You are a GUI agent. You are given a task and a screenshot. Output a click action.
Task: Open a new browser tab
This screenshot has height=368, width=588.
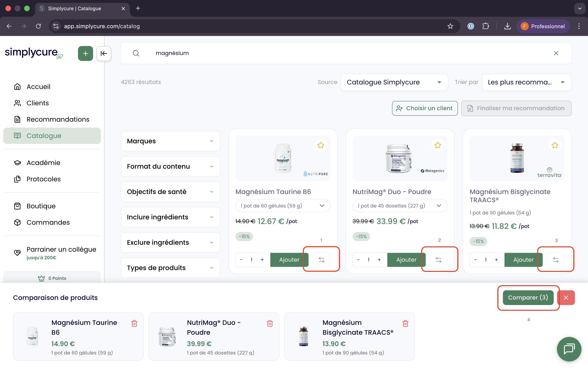click(138, 8)
